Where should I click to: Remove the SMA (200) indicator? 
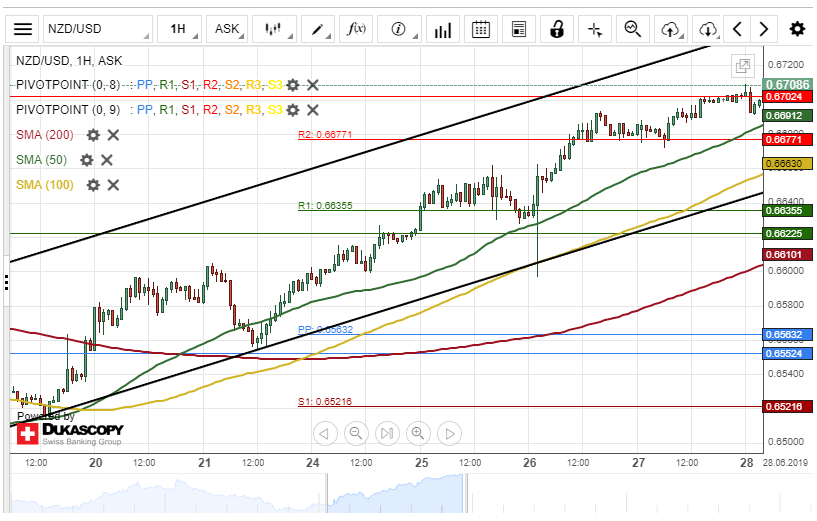pyautogui.click(x=113, y=135)
